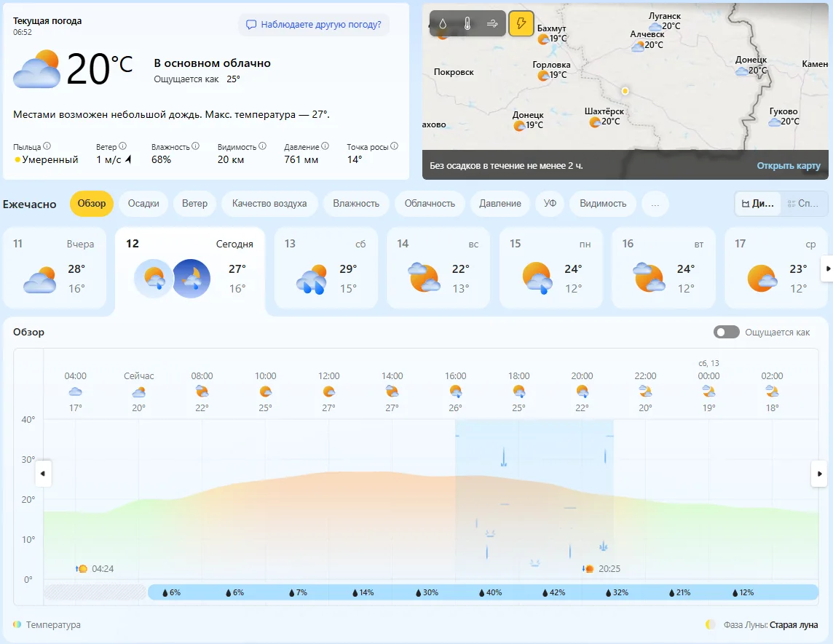Select the temperature layer icon on map
This screenshot has width=833, height=644.
(467, 23)
